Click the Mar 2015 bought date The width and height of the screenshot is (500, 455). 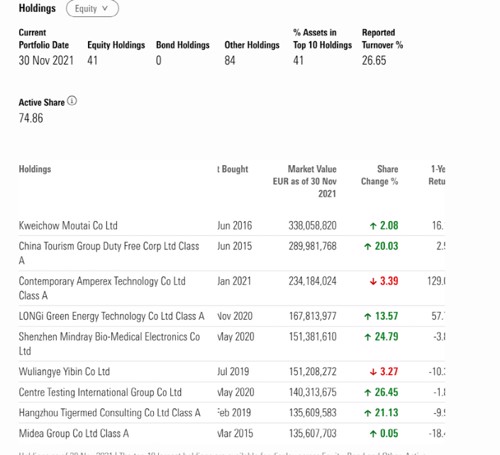235,434
